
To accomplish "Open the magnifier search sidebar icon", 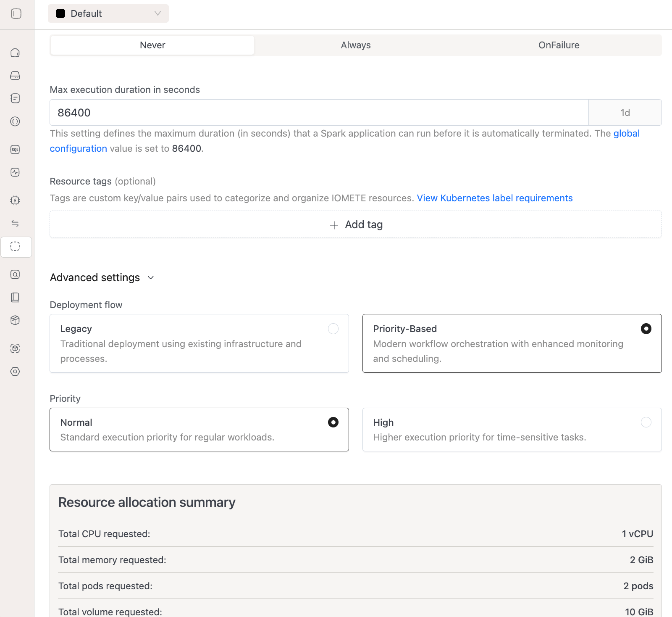I will point(15,274).
